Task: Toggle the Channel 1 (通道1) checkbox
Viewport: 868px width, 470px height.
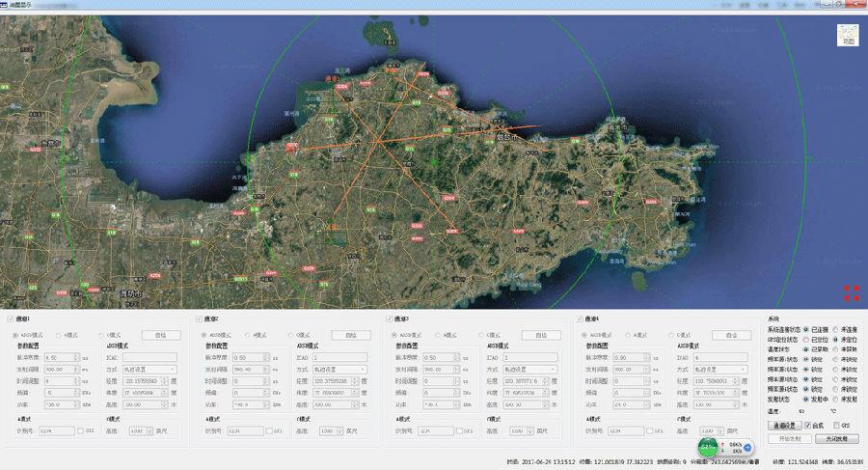Action: point(10,319)
